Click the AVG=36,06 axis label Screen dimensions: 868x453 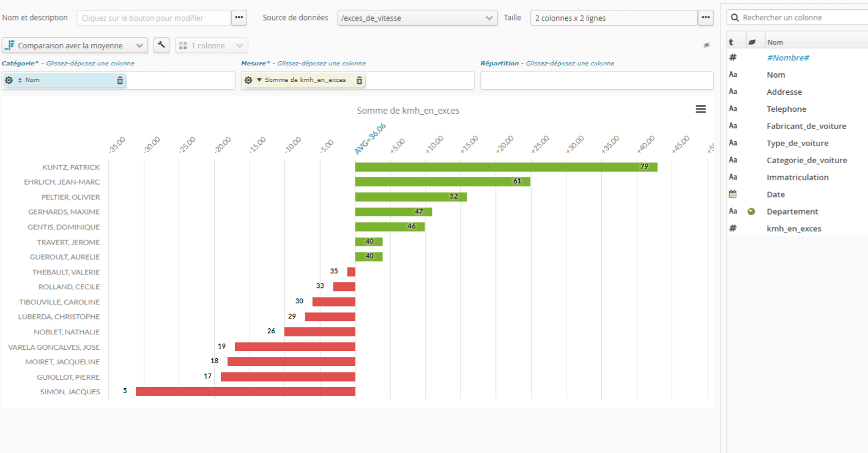pos(371,139)
